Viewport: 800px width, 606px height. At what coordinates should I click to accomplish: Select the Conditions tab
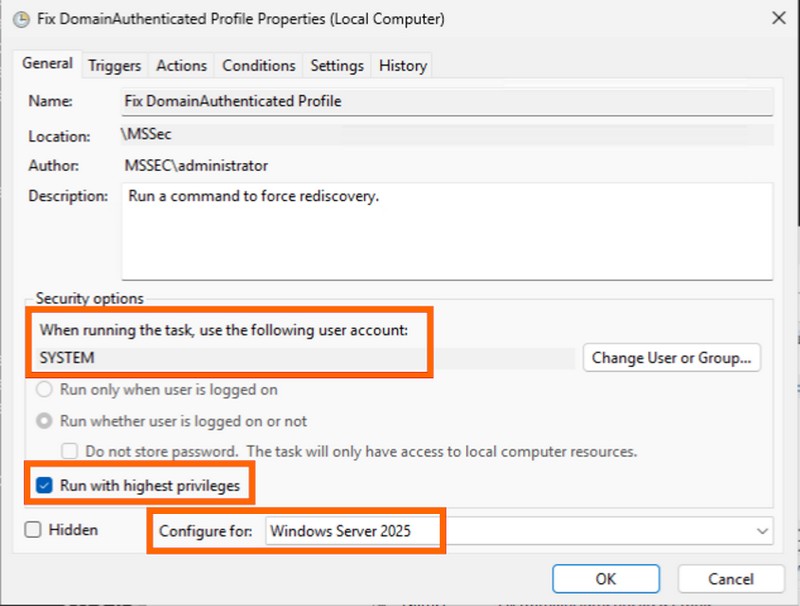257,64
